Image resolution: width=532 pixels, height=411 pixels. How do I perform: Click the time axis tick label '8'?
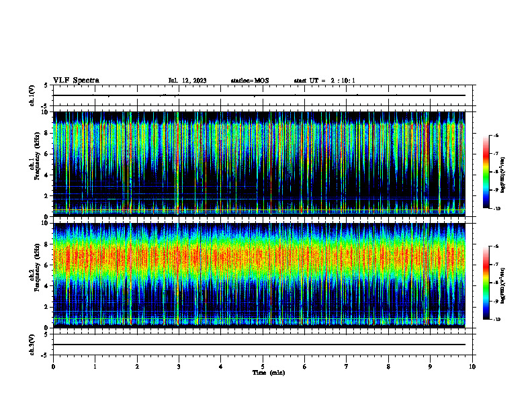pyautogui.click(x=388, y=367)
